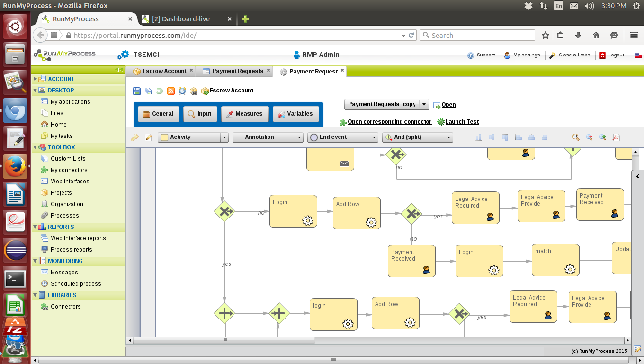Click the zoom 1:1 reset icon

[x=576, y=137]
